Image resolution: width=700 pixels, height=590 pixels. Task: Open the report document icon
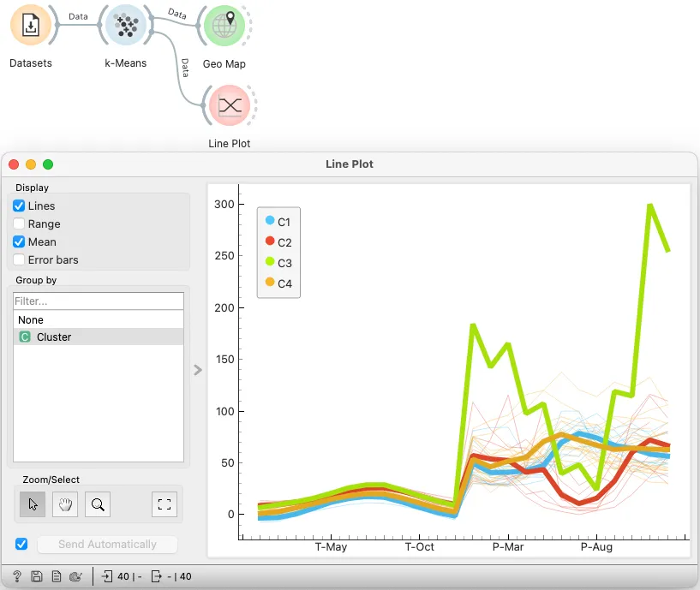[57, 576]
